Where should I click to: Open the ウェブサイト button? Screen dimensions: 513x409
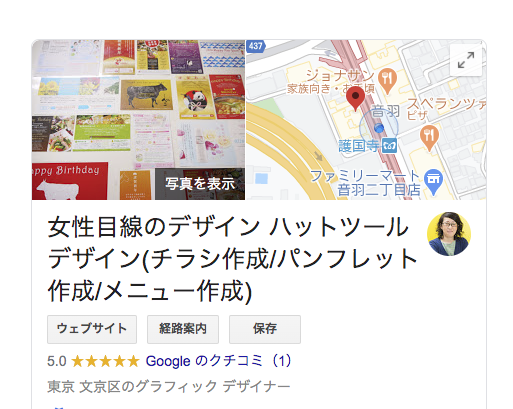coord(92,329)
